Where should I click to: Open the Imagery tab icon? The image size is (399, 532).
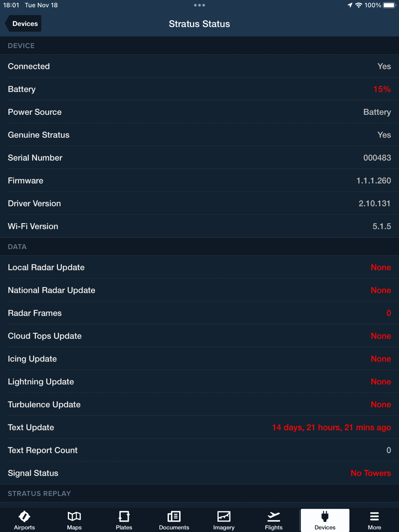[224, 516]
